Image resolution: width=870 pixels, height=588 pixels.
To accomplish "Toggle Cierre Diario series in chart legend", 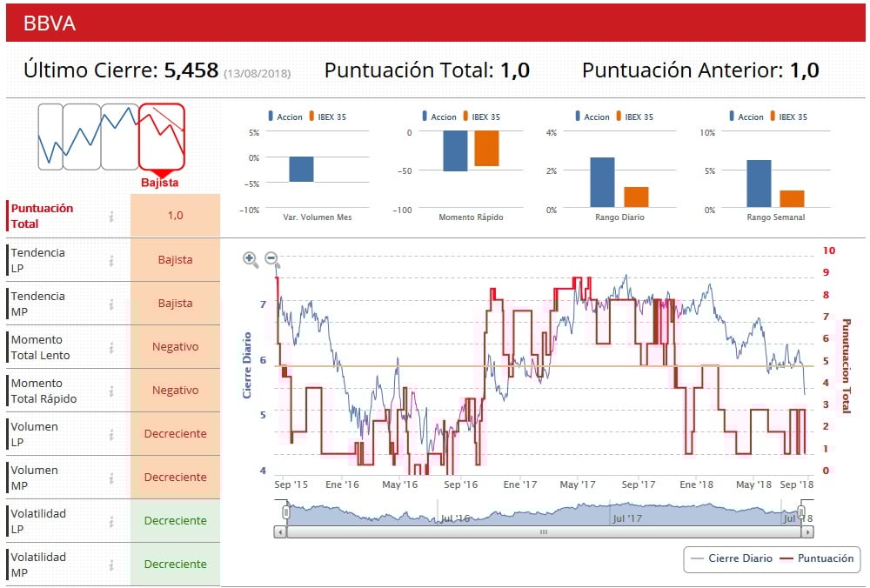I will (x=733, y=558).
